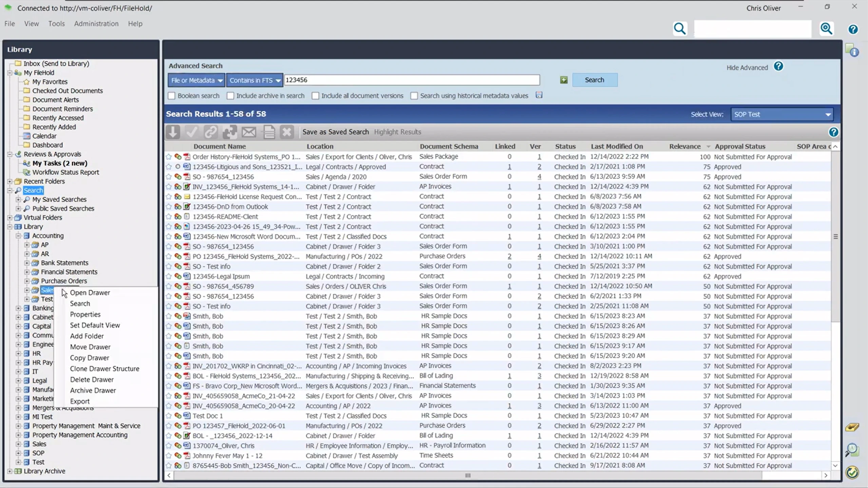Sort by the Relevance column header
The image size is (868, 488).
[x=685, y=147]
